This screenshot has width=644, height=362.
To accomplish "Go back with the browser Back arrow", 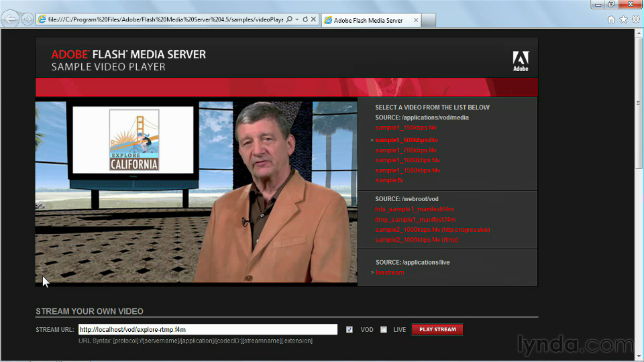I will (10, 19).
